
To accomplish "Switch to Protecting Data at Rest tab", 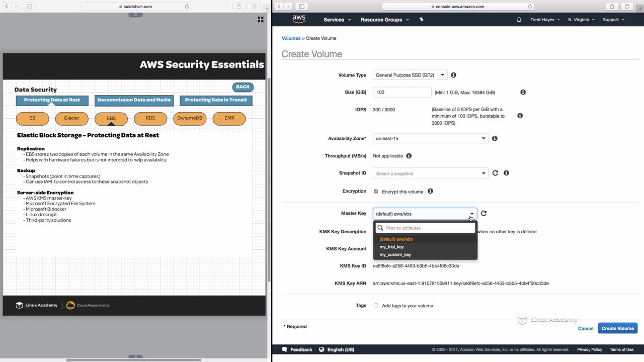I will pos(52,100).
